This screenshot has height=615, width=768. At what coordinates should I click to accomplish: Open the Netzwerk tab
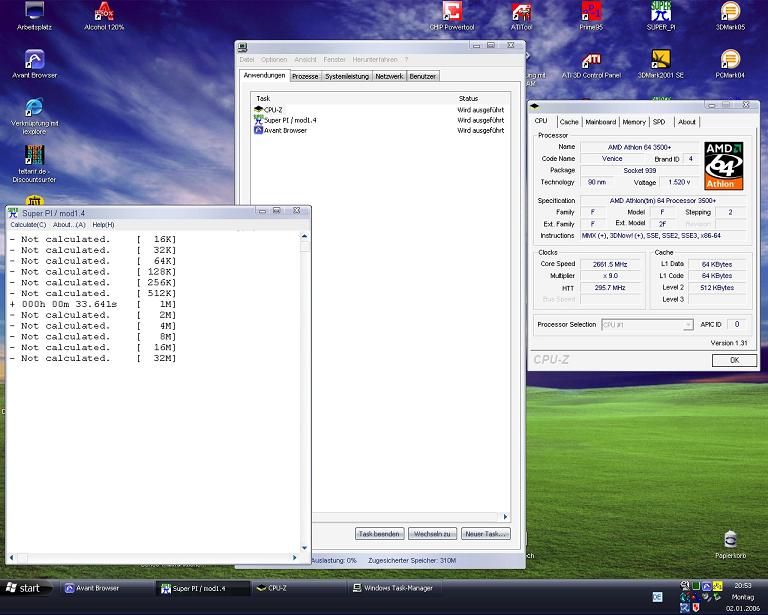click(x=389, y=76)
